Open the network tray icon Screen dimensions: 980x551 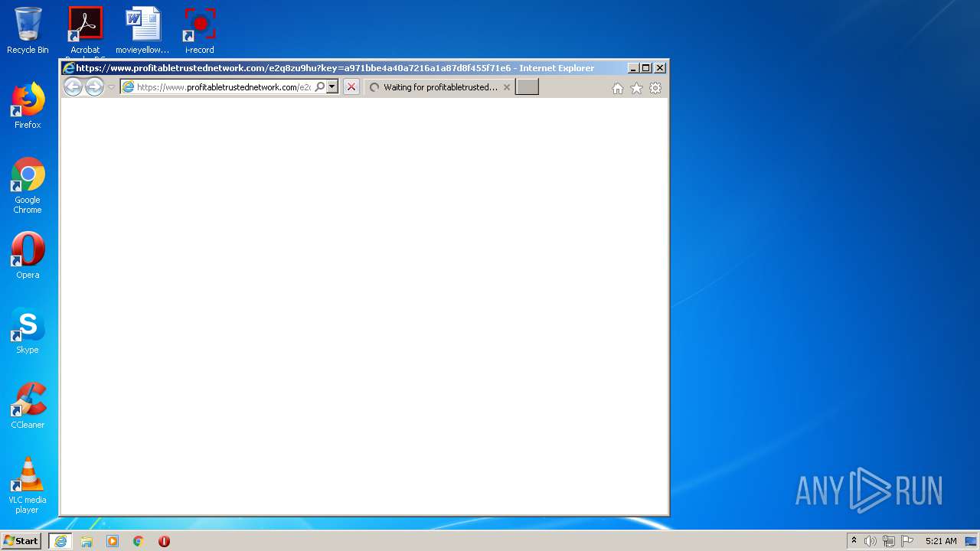pos(889,541)
